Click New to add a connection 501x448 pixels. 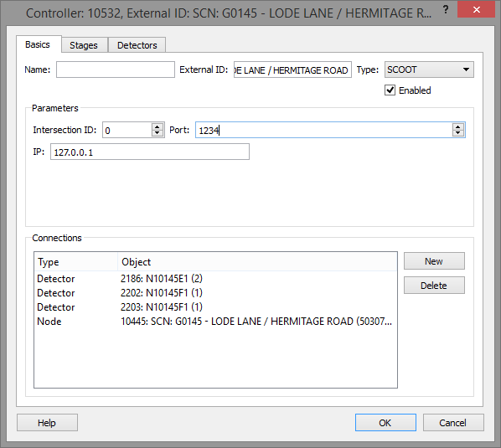[x=434, y=261]
